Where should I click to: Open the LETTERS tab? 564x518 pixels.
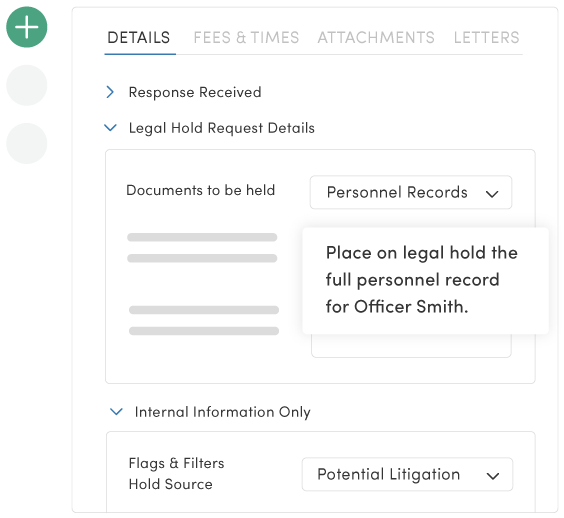[x=486, y=38]
